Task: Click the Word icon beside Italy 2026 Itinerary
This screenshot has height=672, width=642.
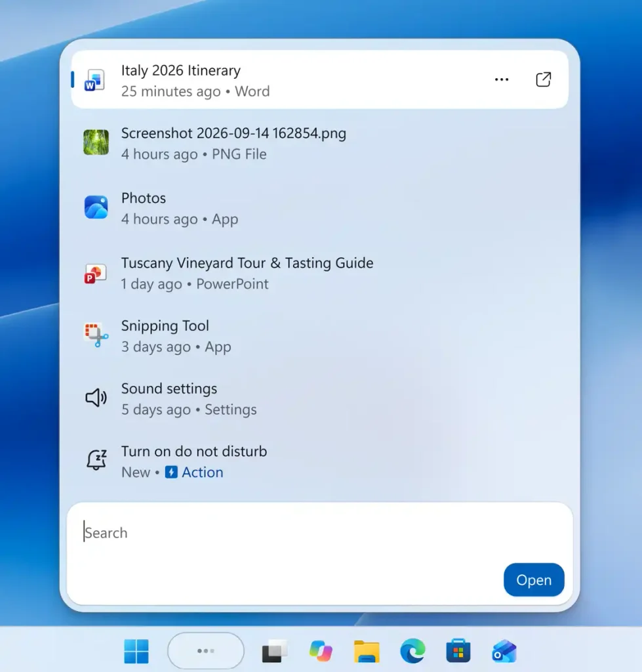Action: (x=94, y=79)
